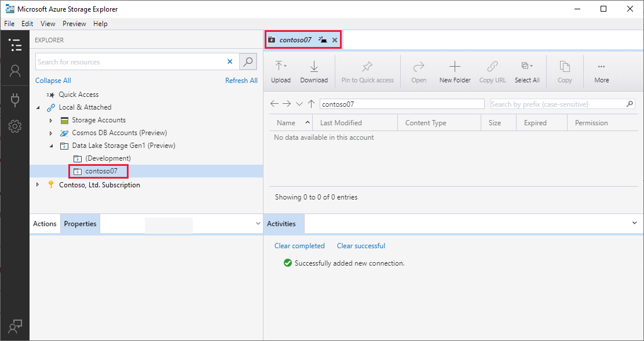Click the Quick Access star icon
Viewport: 644px width, 341px height.
coord(50,95)
